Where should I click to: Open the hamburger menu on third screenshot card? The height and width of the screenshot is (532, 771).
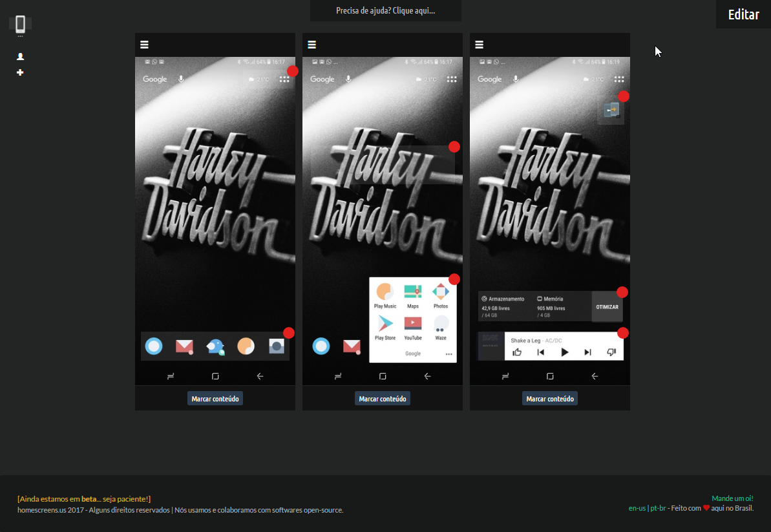479,45
